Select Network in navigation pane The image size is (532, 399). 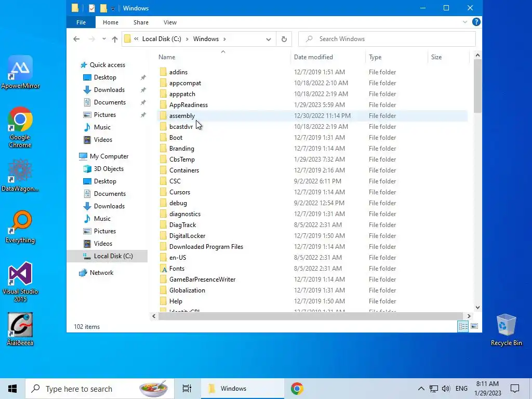click(101, 273)
